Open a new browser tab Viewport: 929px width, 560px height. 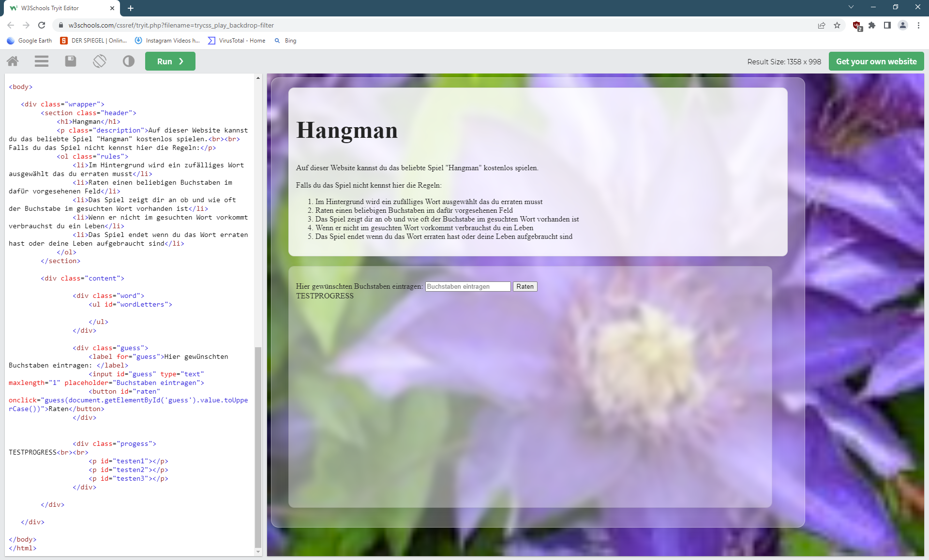(131, 8)
